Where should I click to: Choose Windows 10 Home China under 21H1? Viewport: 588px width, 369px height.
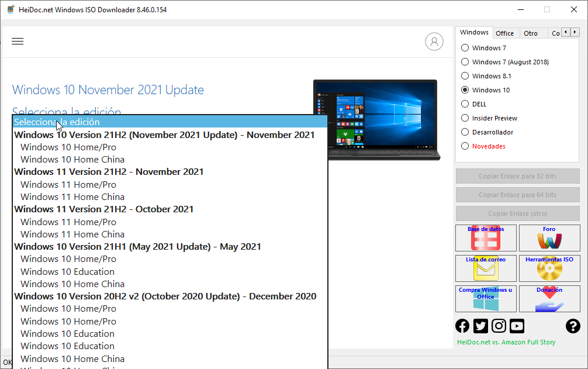(170, 284)
